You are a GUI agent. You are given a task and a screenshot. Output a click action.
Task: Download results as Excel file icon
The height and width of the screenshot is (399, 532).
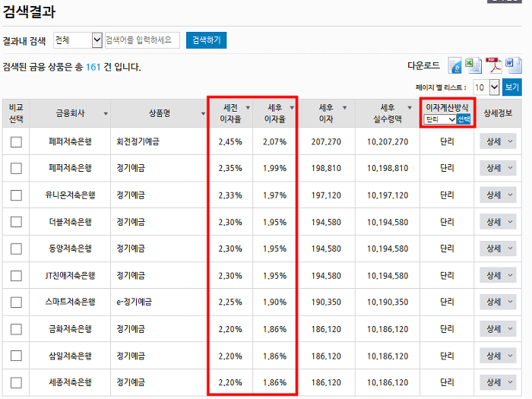click(x=473, y=65)
